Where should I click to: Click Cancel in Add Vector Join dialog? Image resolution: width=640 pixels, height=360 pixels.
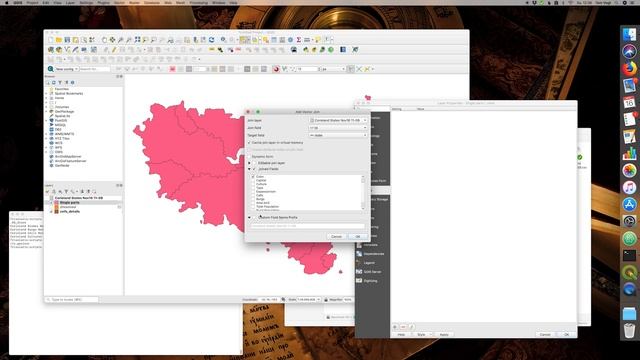tap(336, 237)
